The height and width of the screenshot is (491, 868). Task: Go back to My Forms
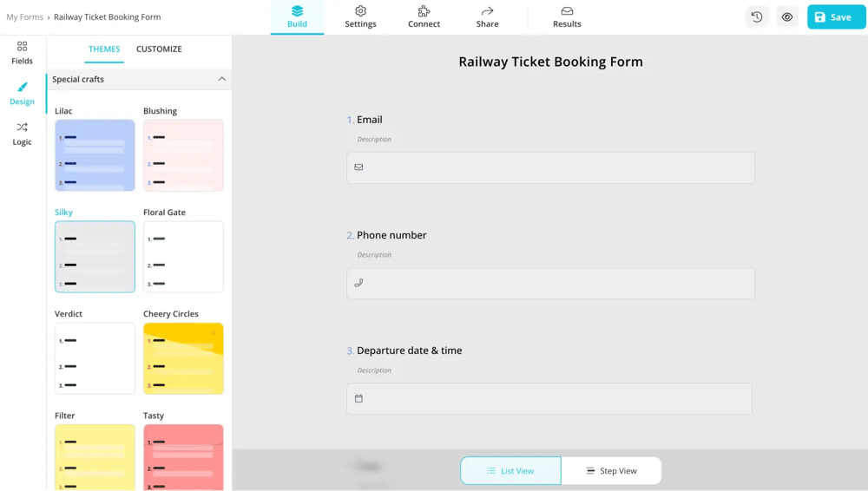[x=24, y=17]
